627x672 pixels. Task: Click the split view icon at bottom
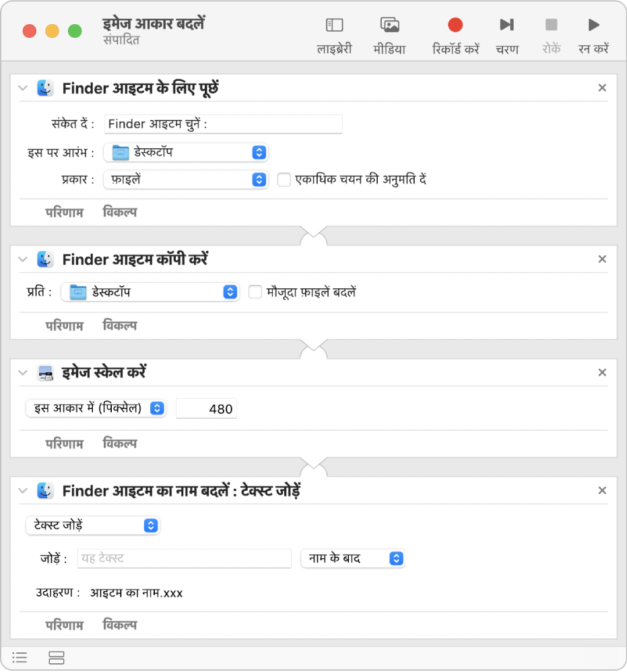click(56, 658)
